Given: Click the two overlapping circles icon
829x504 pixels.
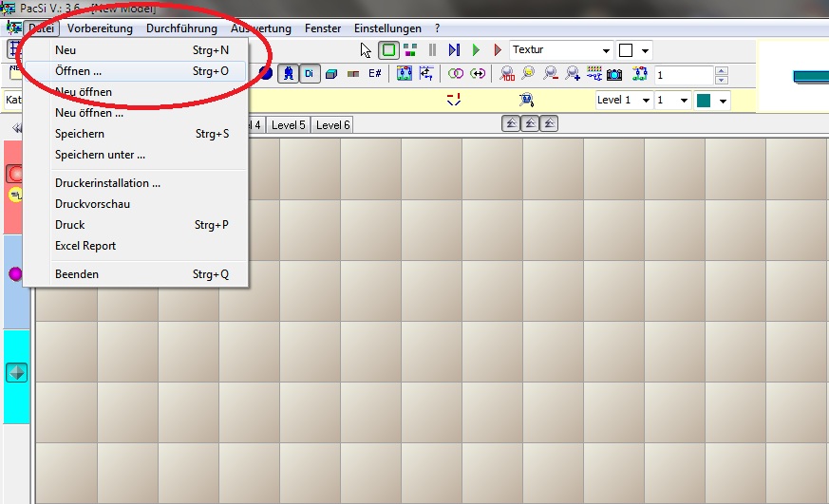Looking at the screenshot, I should (455, 73).
